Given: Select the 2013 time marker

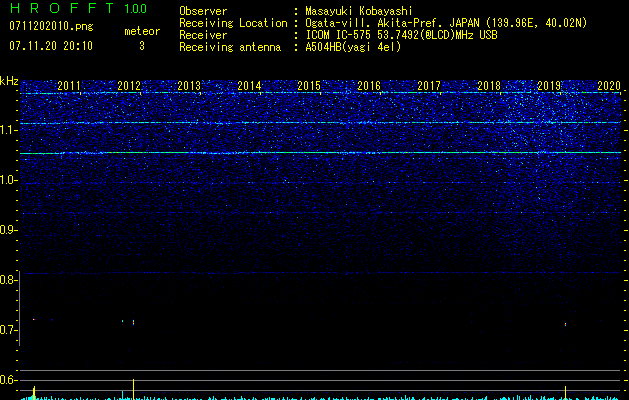Looking at the screenshot, I should [189, 87].
